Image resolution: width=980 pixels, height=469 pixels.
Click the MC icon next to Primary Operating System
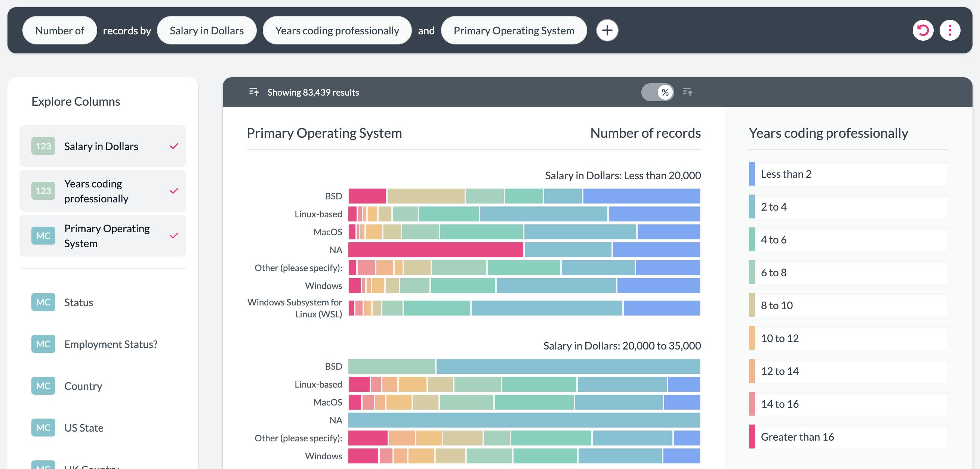click(43, 236)
